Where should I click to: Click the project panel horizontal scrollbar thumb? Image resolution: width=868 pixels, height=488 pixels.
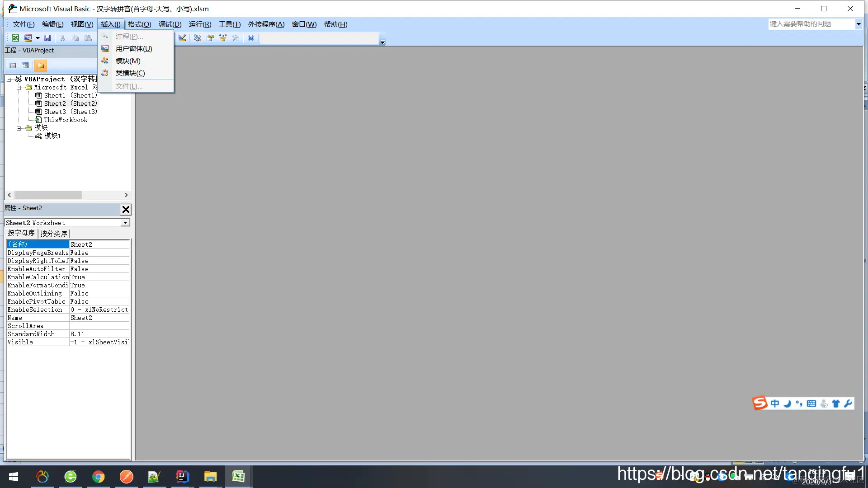(x=48, y=195)
